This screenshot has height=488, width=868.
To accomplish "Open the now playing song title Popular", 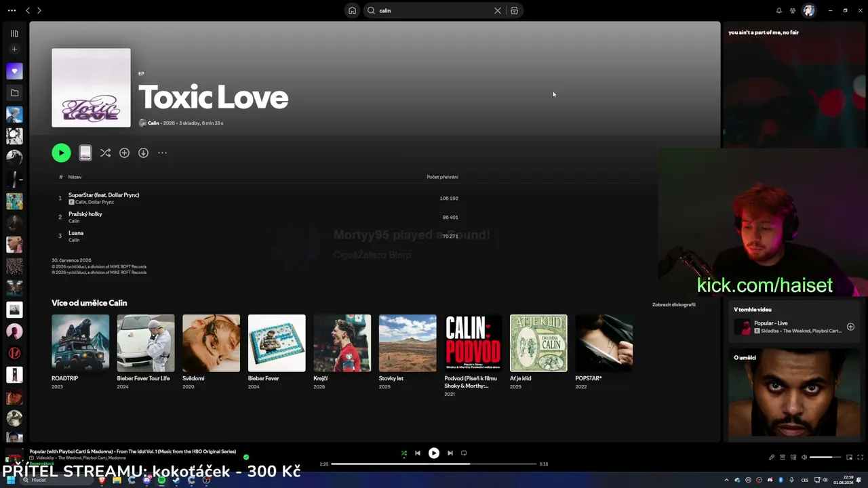I will (x=133, y=451).
